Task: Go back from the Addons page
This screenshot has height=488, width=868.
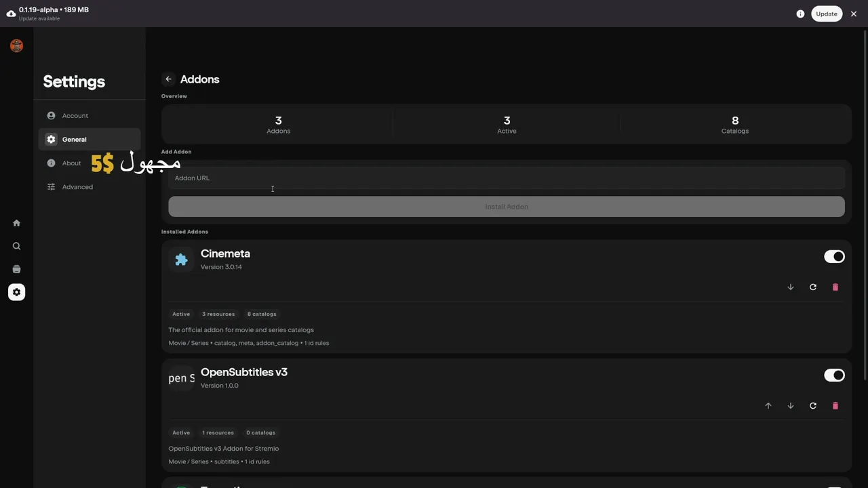Action: tap(168, 79)
